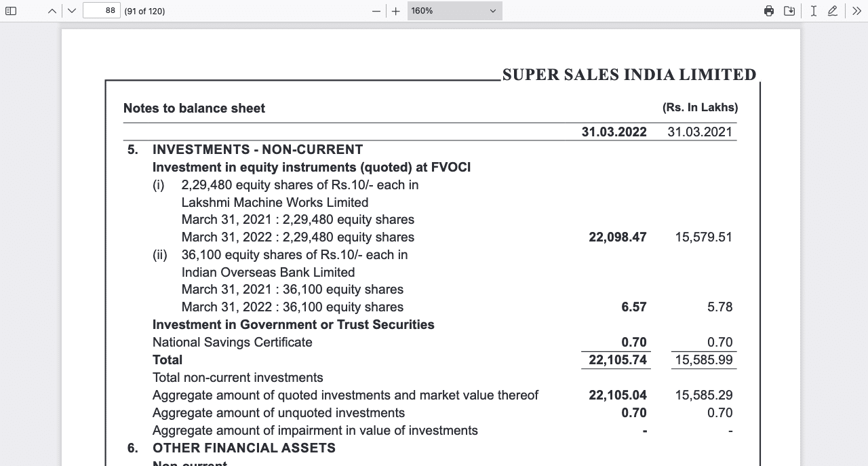
Task: Click the "(Rs. In Lakhs)" label
Action: point(700,108)
